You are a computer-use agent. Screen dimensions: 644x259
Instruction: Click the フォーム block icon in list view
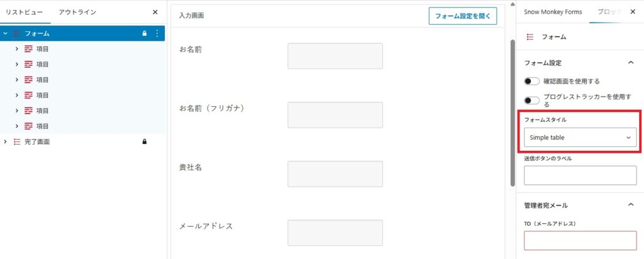(17, 33)
